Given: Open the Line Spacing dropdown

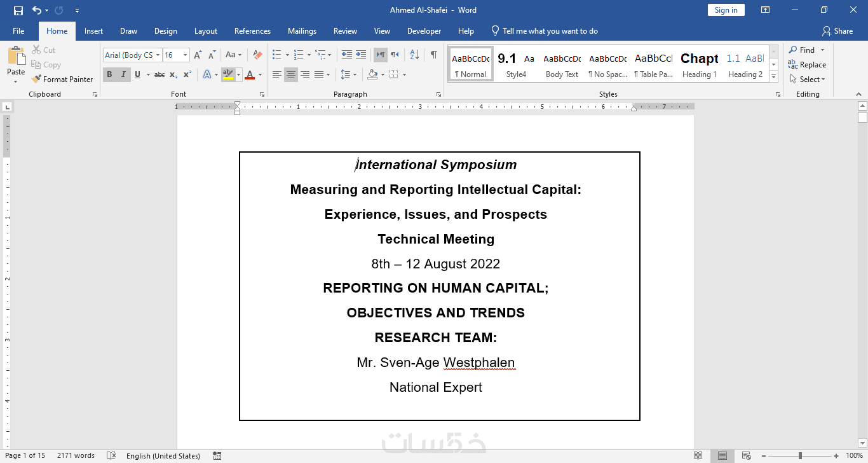Looking at the screenshot, I should point(348,75).
